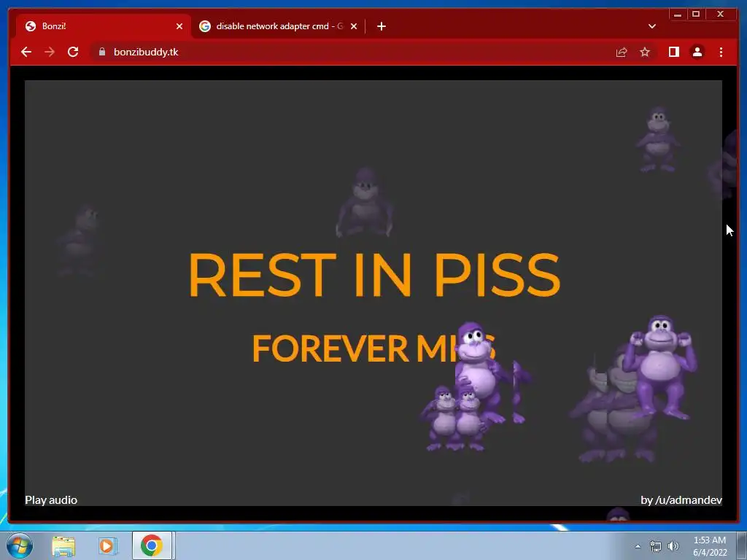Share this page using the share icon
This screenshot has width=747, height=560.
point(622,52)
